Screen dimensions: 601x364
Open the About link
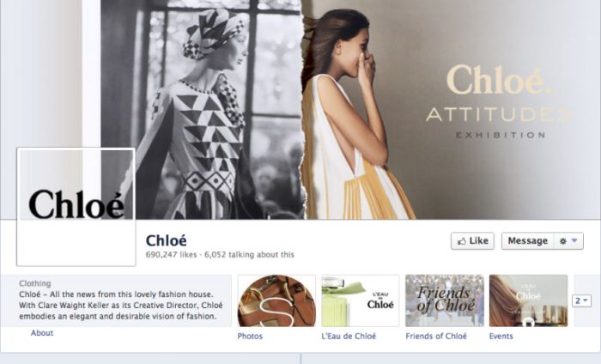coord(42,333)
